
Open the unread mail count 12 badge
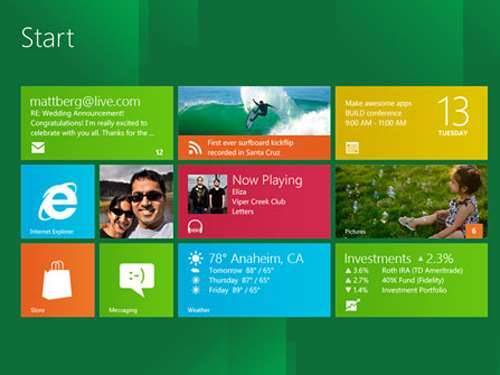click(x=159, y=152)
